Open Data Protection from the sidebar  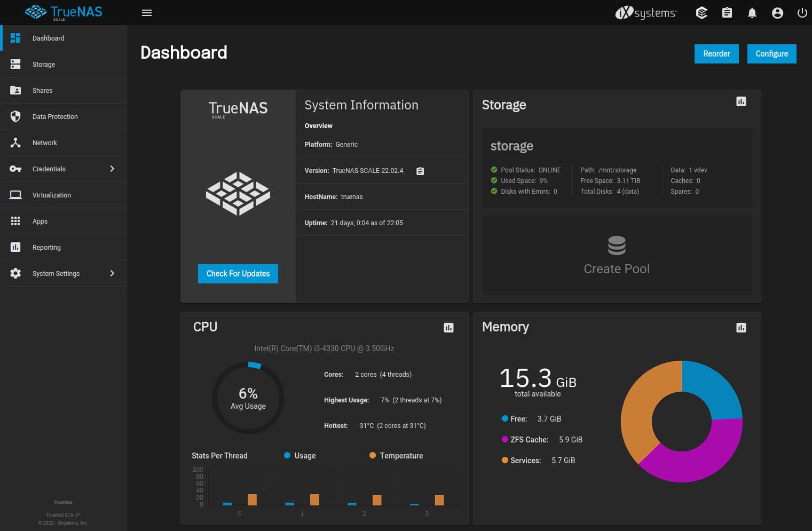click(x=54, y=116)
